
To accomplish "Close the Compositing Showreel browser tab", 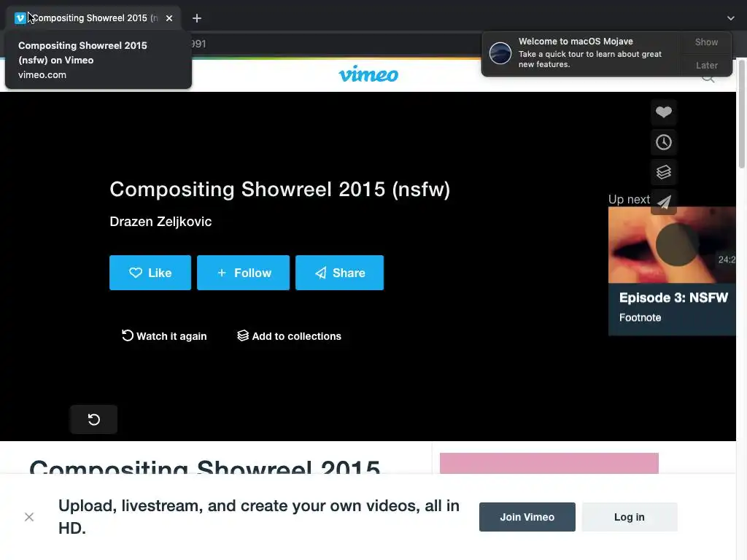I will point(169,18).
